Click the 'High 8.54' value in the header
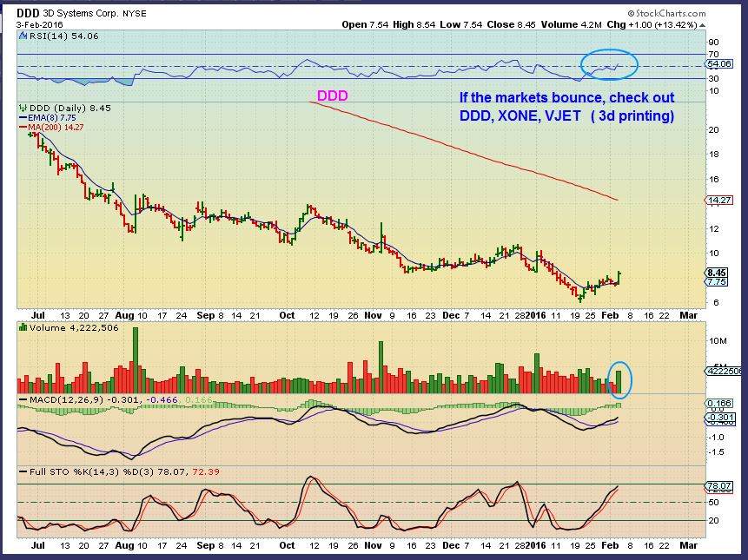The width and height of the screenshot is (748, 560). click(x=414, y=25)
